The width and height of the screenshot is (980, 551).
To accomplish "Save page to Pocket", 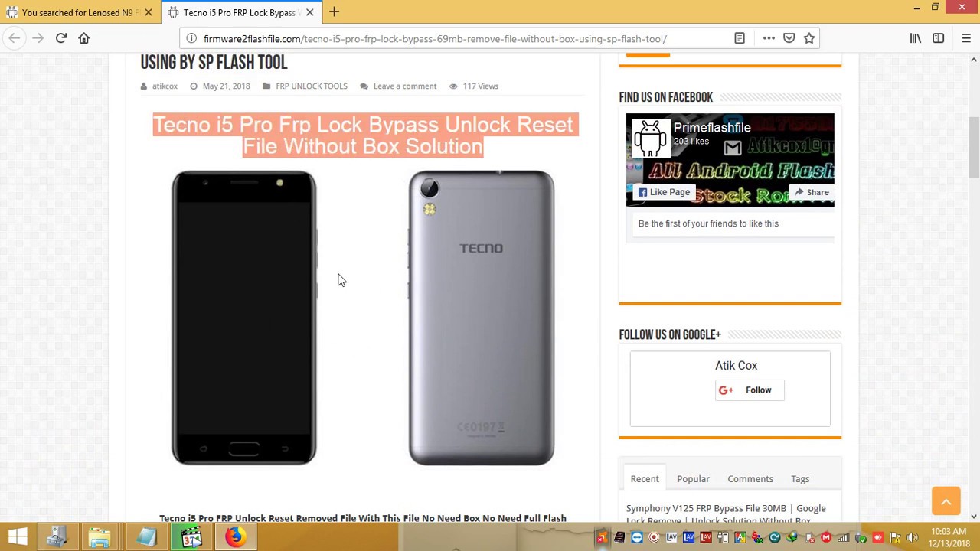I will (x=789, y=38).
